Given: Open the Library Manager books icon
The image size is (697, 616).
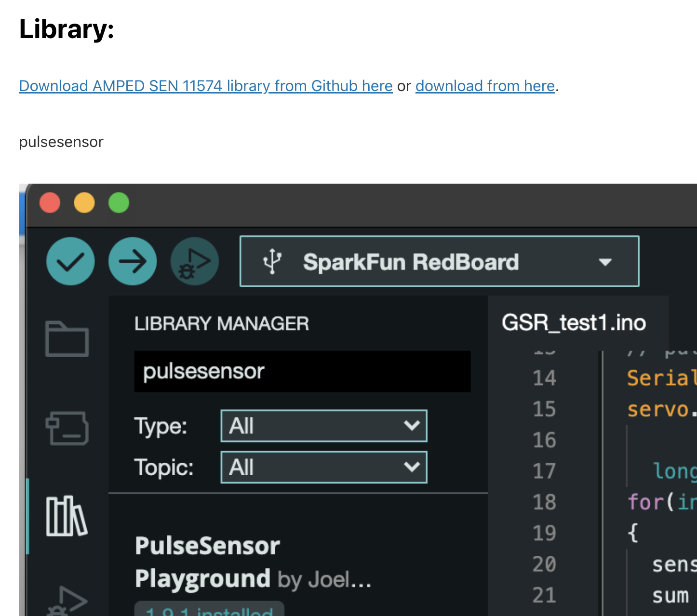Looking at the screenshot, I should pos(67,516).
